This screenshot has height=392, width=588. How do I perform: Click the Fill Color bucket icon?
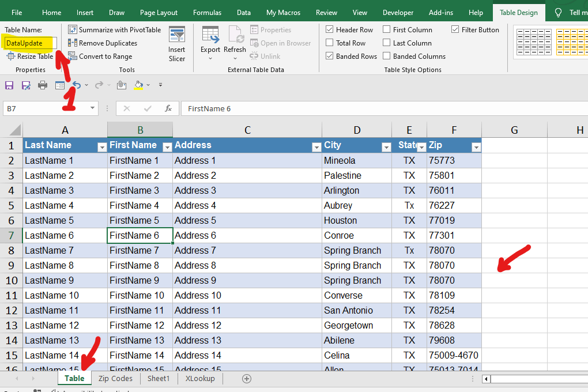point(139,85)
